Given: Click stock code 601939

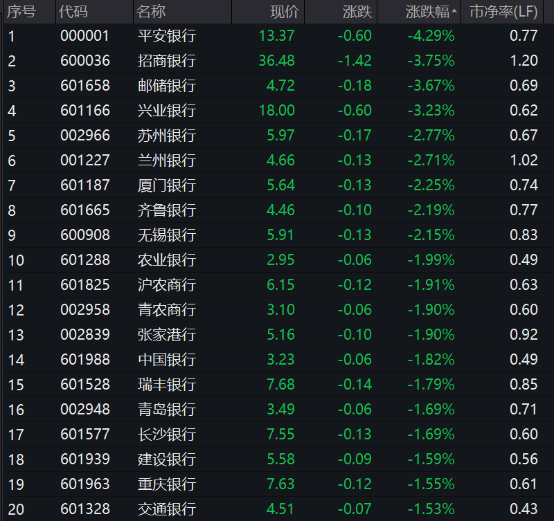Looking at the screenshot, I should pyautogui.click(x=85, y=459).
